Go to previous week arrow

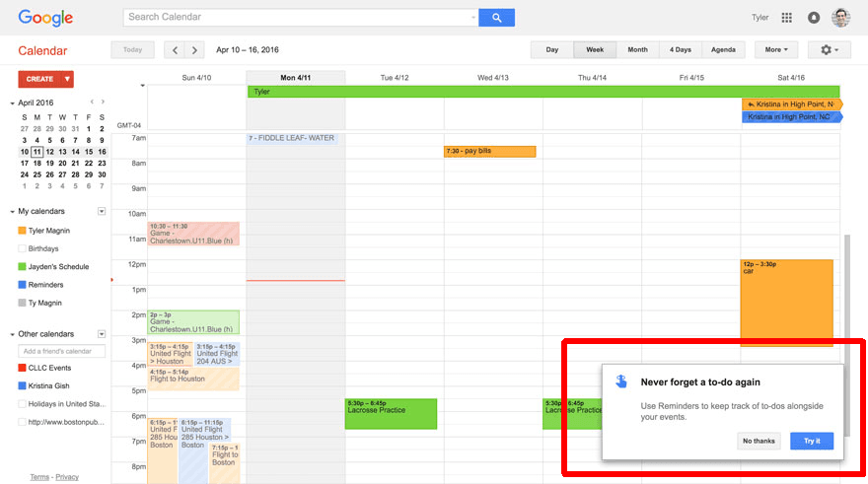click(x=175, y=49)
